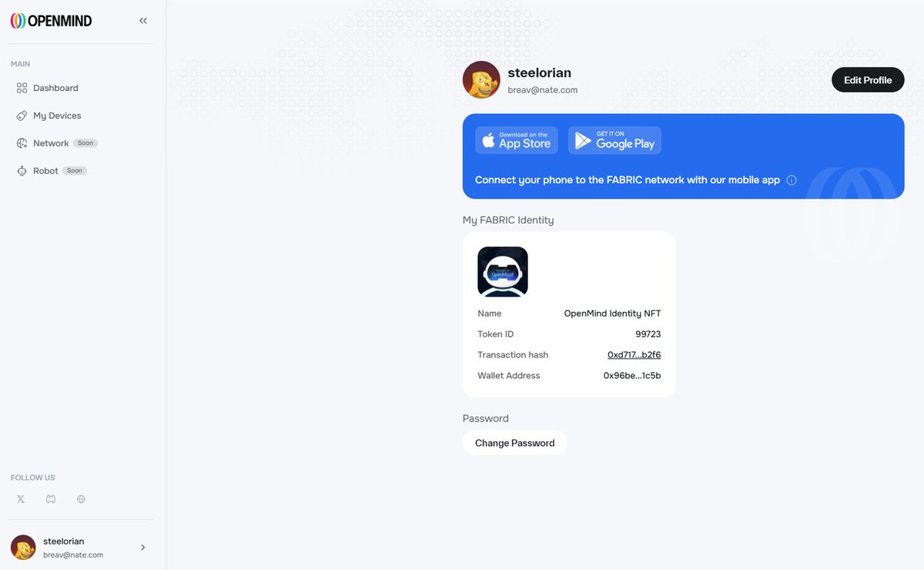Click sidebar footer email breav@nate.com
The width and height of the screenshot is (924, 570).
73,555
